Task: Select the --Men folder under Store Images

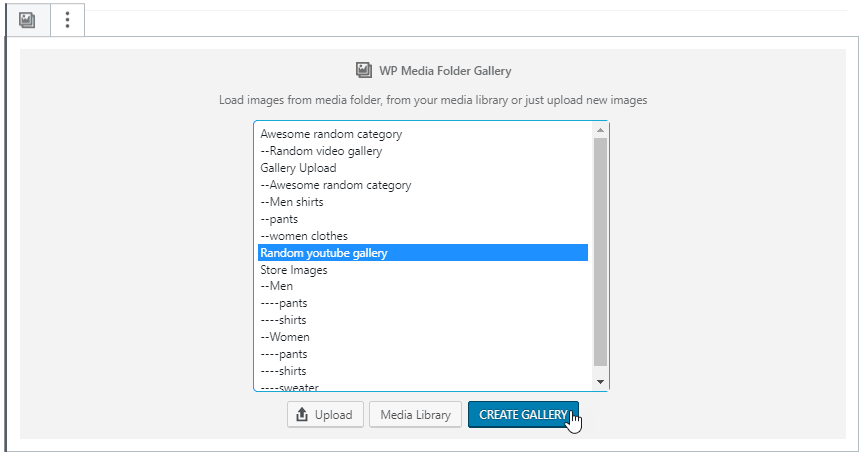Action: (276, 286)
